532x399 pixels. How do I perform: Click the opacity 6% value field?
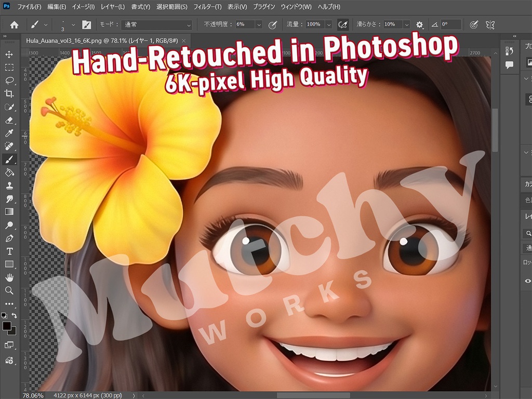245,25
